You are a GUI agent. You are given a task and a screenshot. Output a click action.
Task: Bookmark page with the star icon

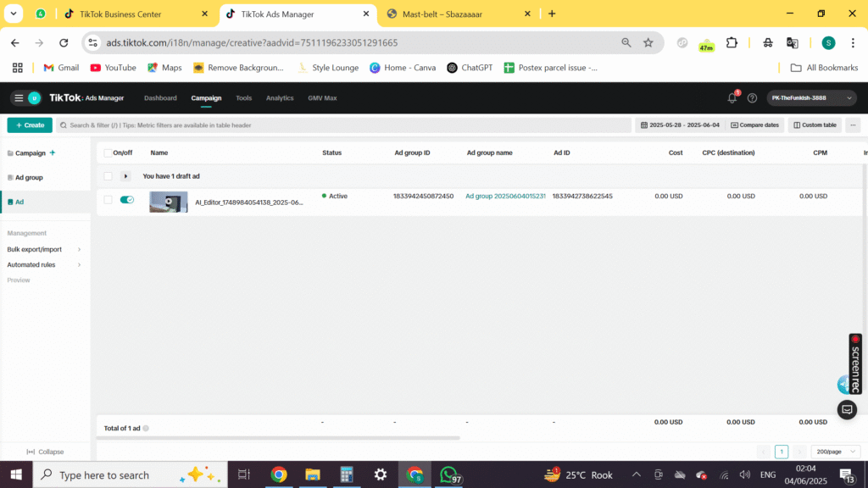[x=648, y=42]
